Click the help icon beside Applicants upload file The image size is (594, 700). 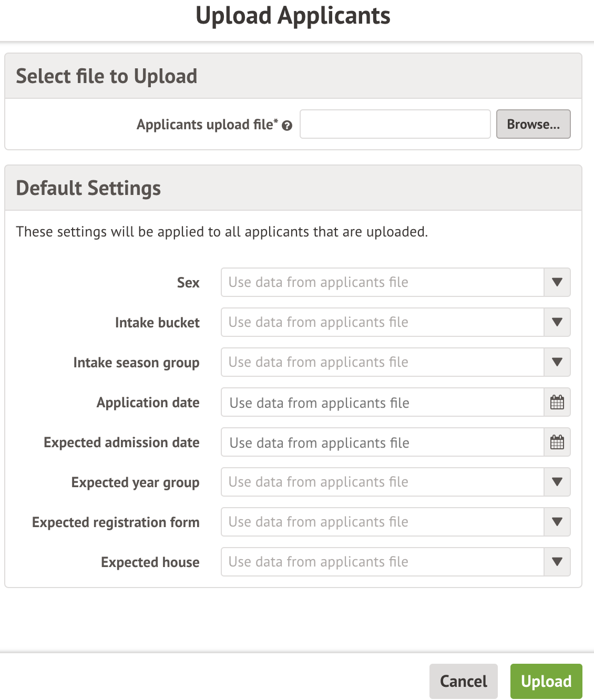point(287,126)
